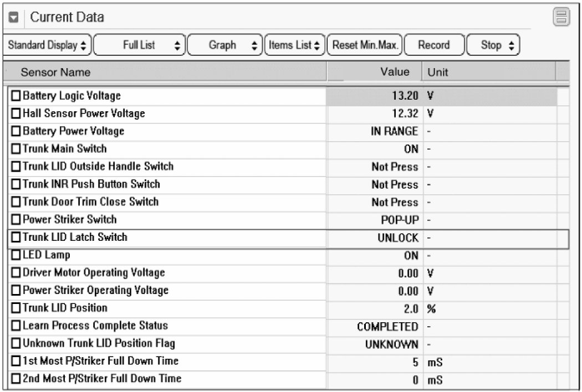Open the list menu icon at top right
Viewport: 582px width, 392px height.
(x=561, y=18)
